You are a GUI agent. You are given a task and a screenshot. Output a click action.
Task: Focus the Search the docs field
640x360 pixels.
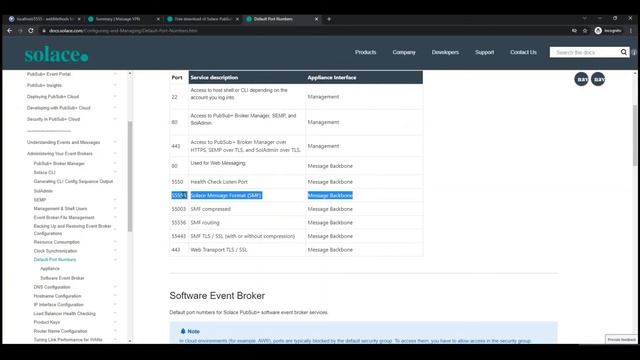[585, 52]
